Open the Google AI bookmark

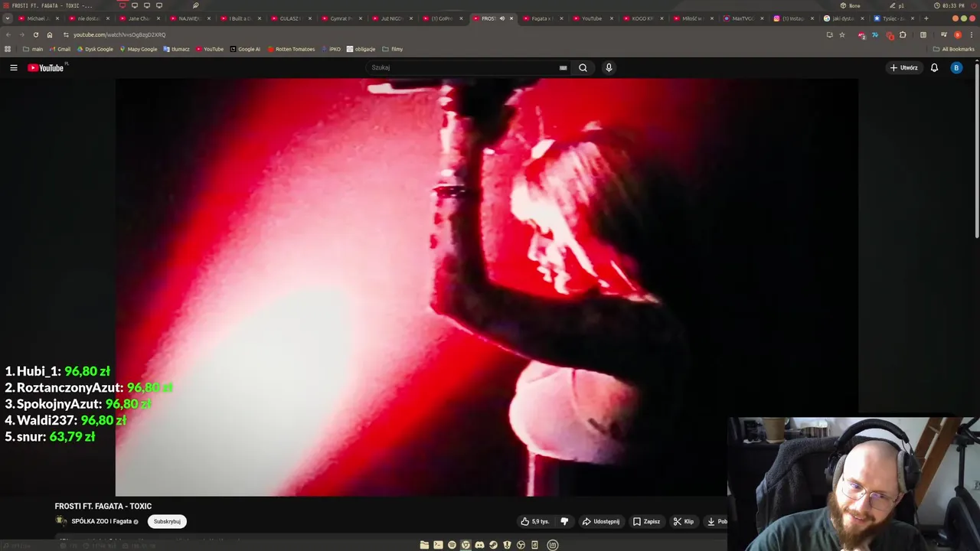[x=245, y=49]
